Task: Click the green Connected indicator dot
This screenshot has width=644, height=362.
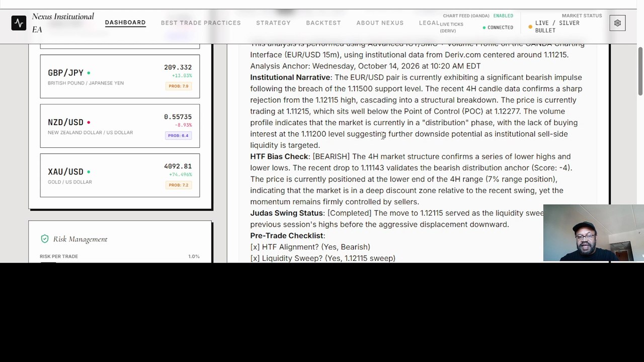Action: (x=484, y=28)
